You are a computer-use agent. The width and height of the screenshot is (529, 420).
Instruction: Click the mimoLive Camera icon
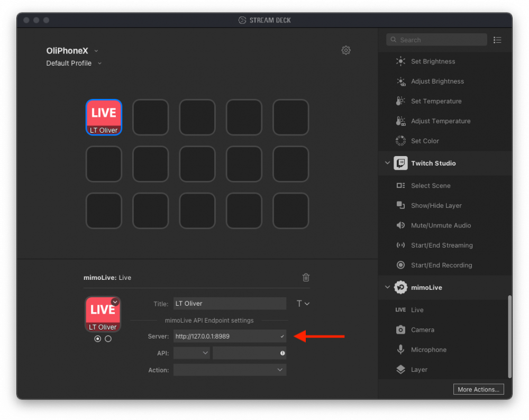tap(400, 330)
